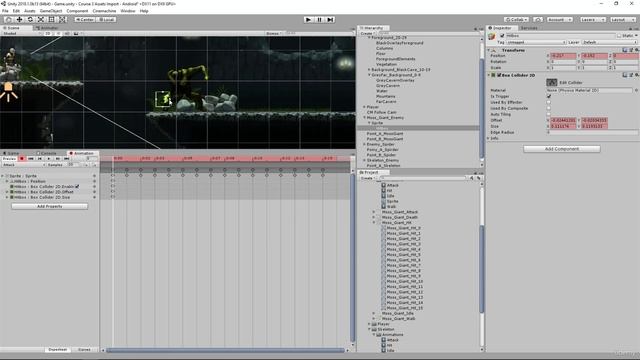Image resolution: width=640 pixels, height=360 pixels.
Task: Click Position X input field
Action: (563, 56)
